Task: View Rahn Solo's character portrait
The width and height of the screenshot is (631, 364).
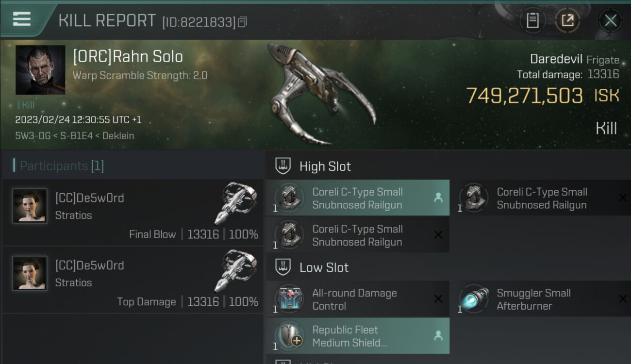Action: click(x=40, y=70)
